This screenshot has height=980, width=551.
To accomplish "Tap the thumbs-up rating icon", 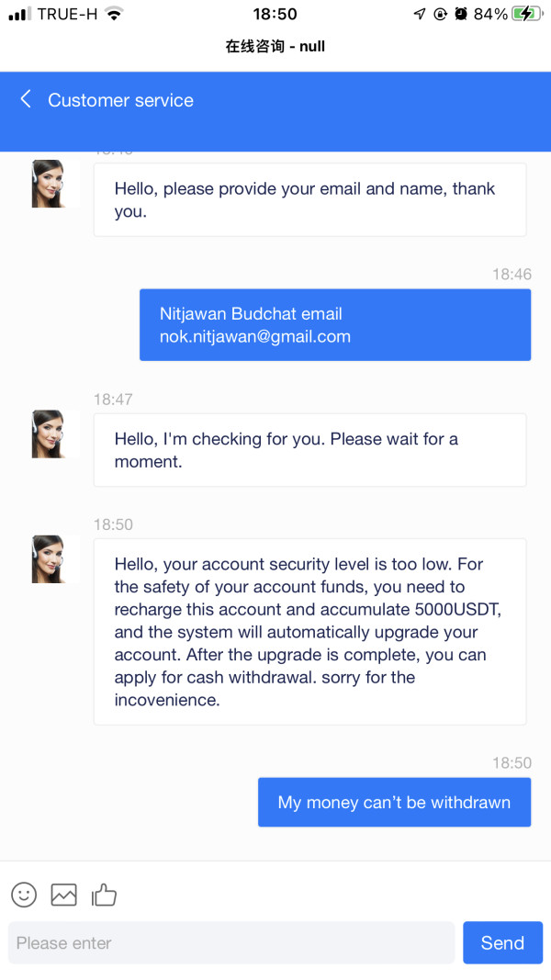I will click(104, 895).
